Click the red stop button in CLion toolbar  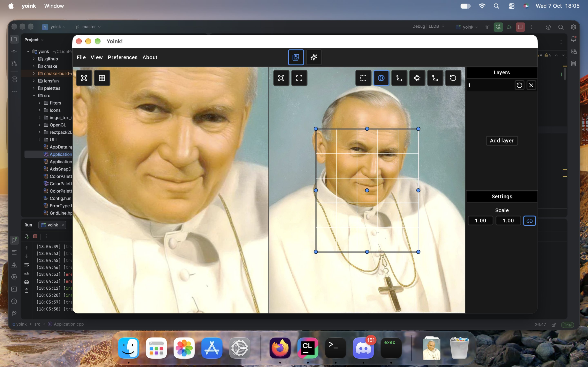pos(520,27)
